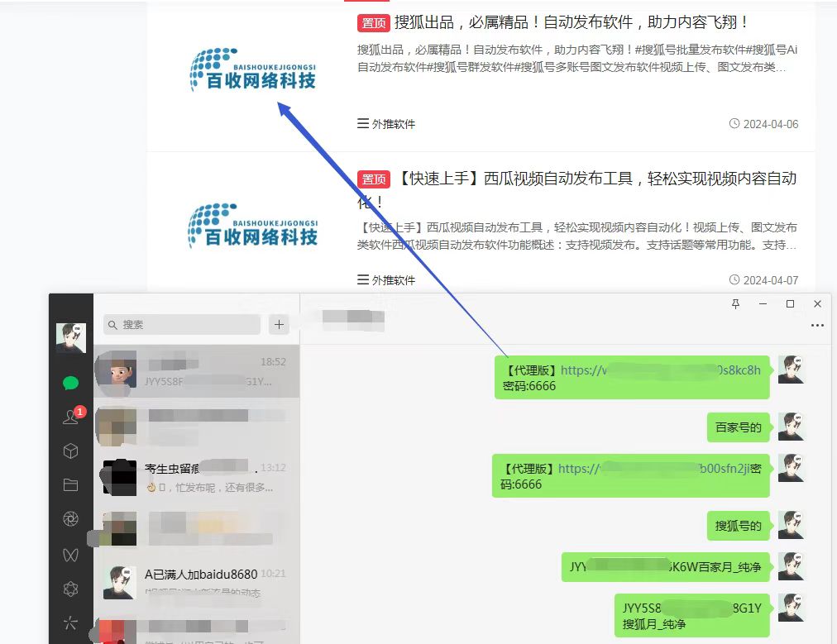Viewport: 837px width, 644px height.
Task: Select the 搜狐号的 message bubble
Action: [x=739, y=526]
